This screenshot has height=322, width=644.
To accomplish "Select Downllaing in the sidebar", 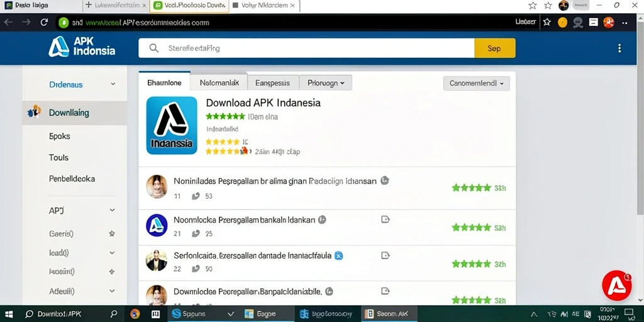I will point(75,113).
